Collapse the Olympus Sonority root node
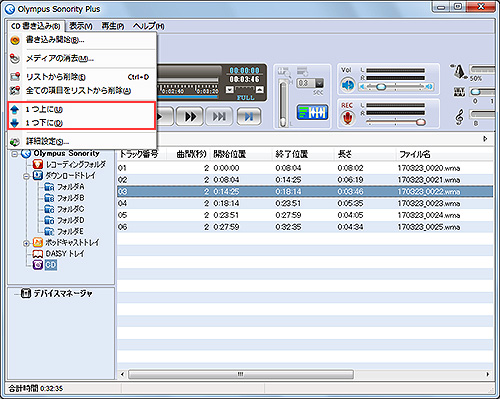This screenshot has height=399, width=500. (x=15, y=154)
